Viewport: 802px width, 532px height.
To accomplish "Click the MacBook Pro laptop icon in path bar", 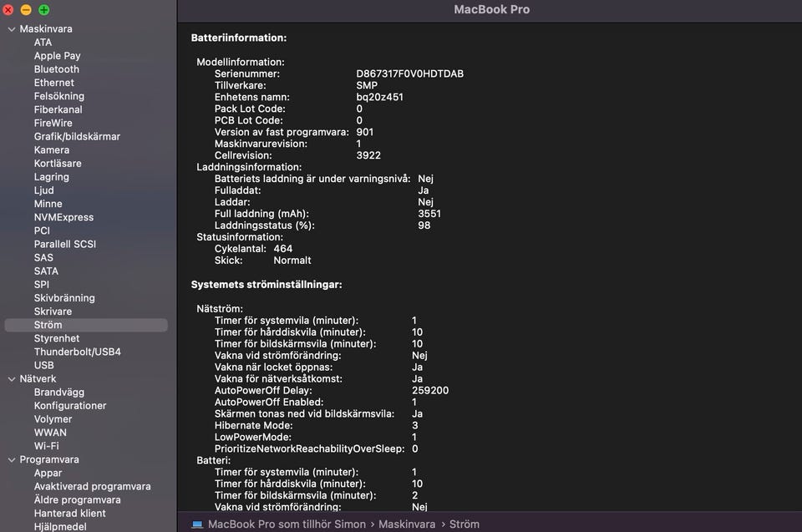I will (197, 524).
